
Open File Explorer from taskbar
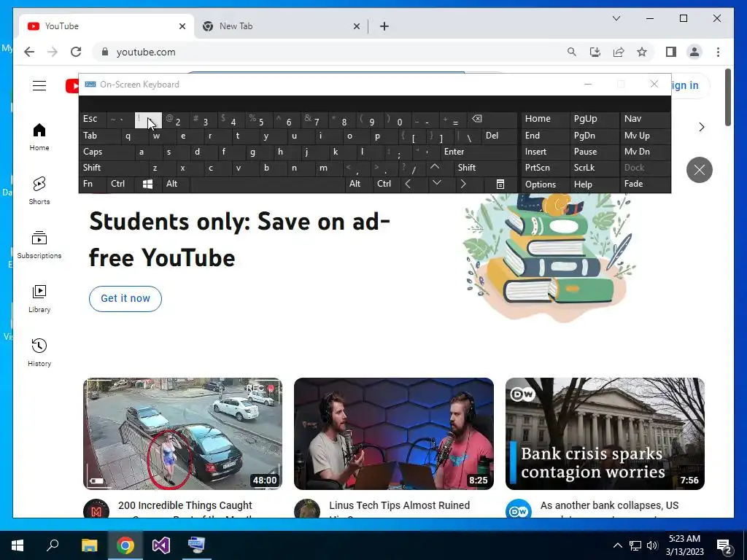[x=89, y=545]
